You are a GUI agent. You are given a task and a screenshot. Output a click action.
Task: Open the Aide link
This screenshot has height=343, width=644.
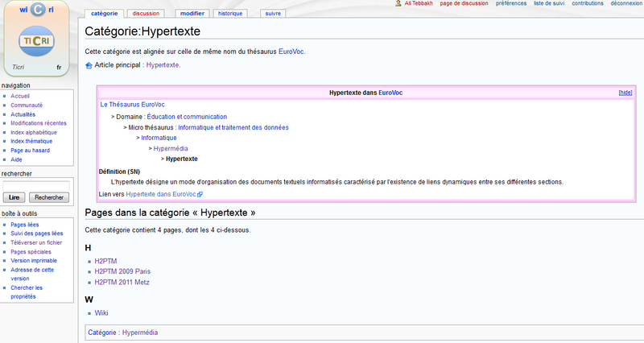point(16,159)
